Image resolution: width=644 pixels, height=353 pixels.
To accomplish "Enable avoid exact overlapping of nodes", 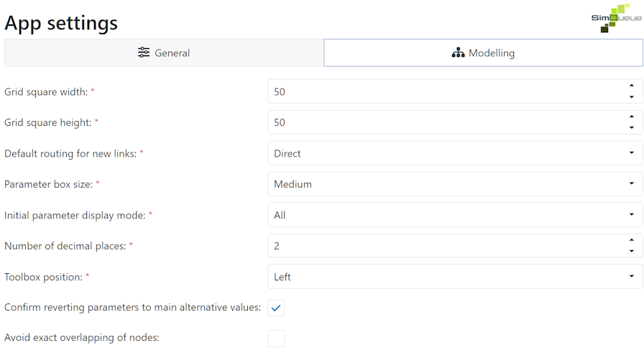I will point(276,338).
